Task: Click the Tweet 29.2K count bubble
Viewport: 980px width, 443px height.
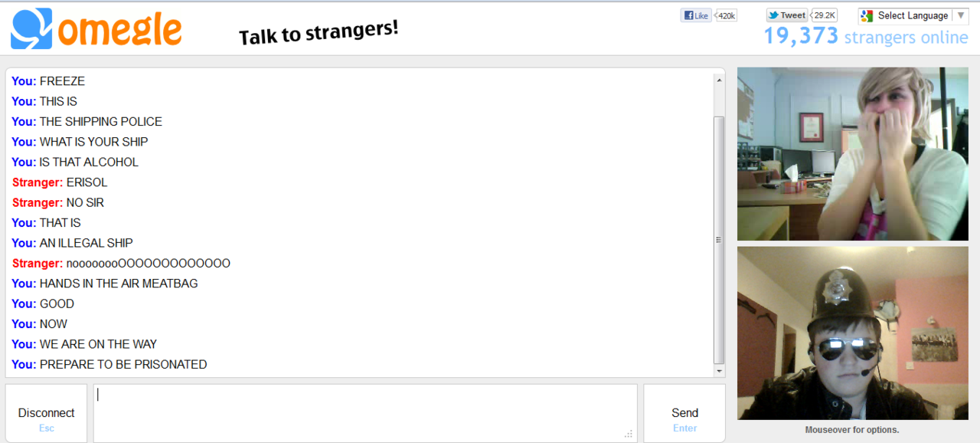Action: (x=825, y=15)
